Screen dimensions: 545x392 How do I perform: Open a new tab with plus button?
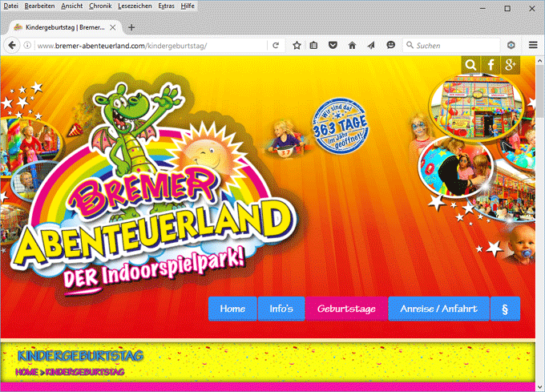click(131, 27)
